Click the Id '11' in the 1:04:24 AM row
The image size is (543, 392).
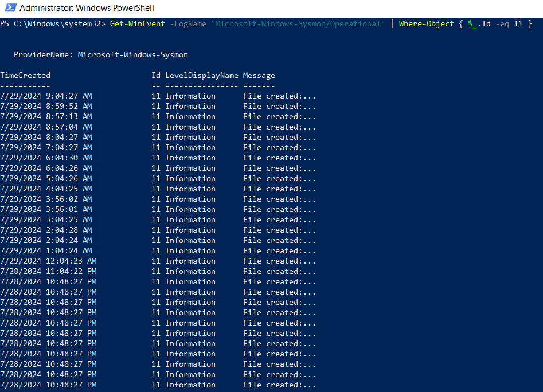click(156, 251)
